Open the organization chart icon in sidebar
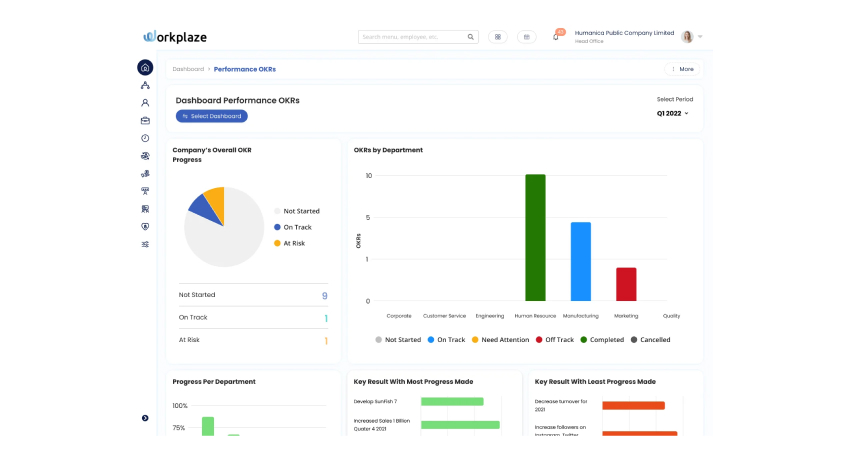Viewport: 847px width, 460px height. click(145, 85)
